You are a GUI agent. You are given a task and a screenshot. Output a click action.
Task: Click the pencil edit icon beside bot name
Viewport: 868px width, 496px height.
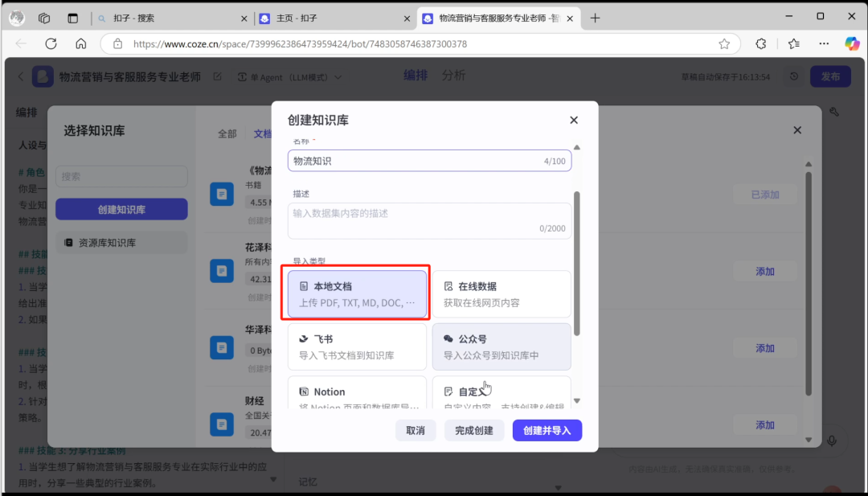tap(217, 76)
